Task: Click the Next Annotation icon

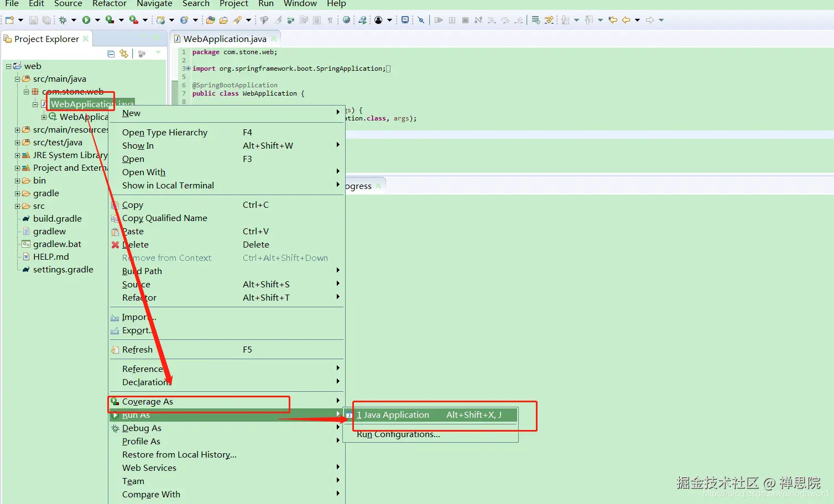Action: coord(565,20)
